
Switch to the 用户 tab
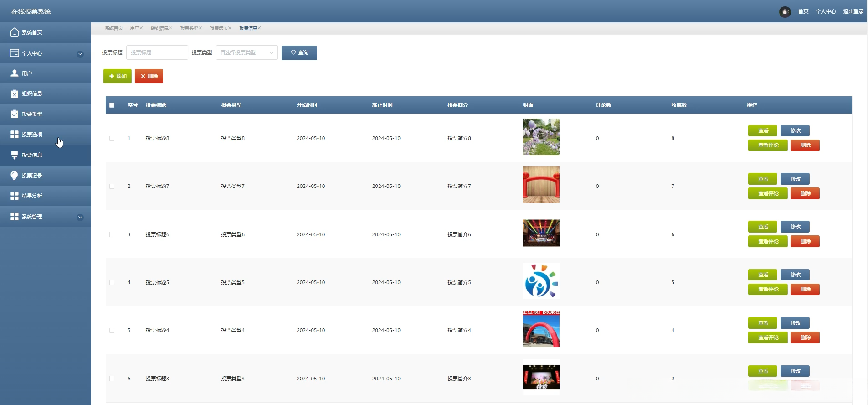coord(134,28)
